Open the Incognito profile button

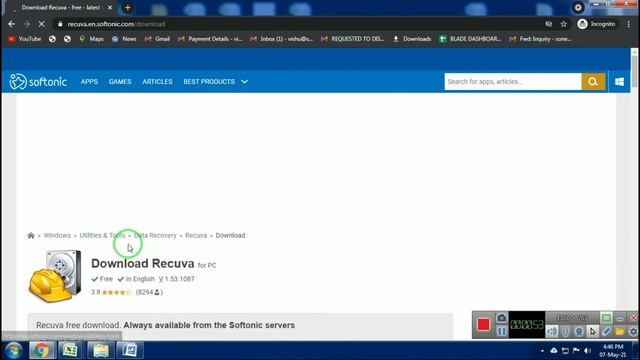tap(596, 24)
